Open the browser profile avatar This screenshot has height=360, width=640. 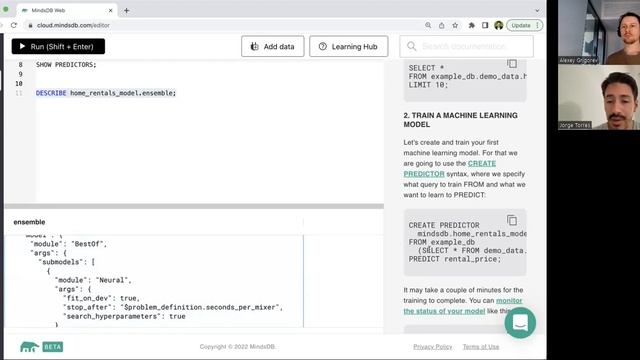[498, 25]
